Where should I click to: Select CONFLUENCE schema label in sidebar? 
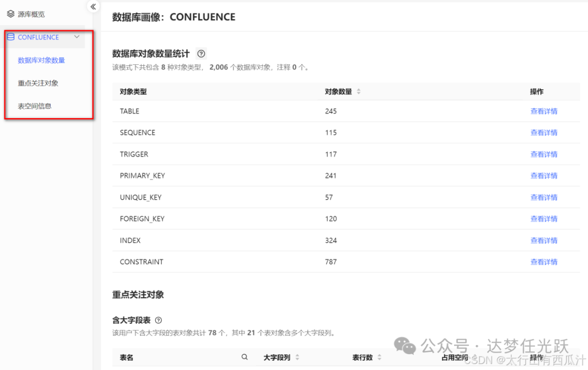(38, 37)
